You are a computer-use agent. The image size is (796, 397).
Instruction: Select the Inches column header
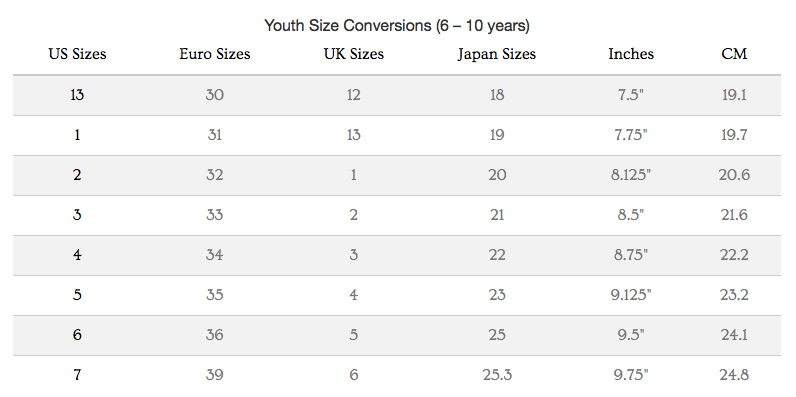631,54
